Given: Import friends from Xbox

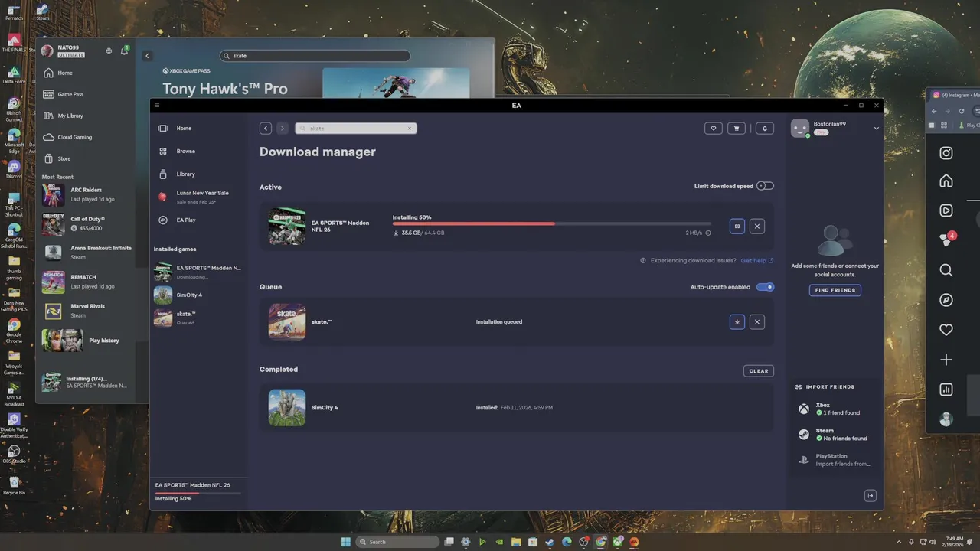Looking at the screenshot, I should (835, 409).
